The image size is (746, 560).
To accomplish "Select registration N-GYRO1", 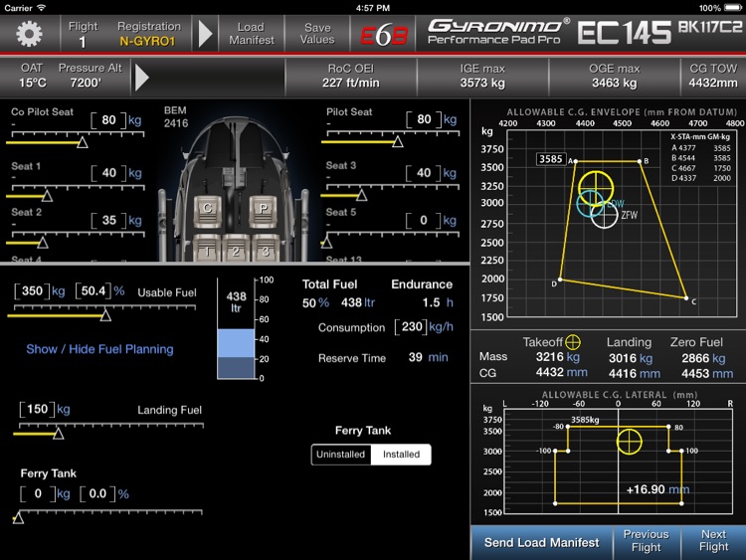I will (148, 42).
